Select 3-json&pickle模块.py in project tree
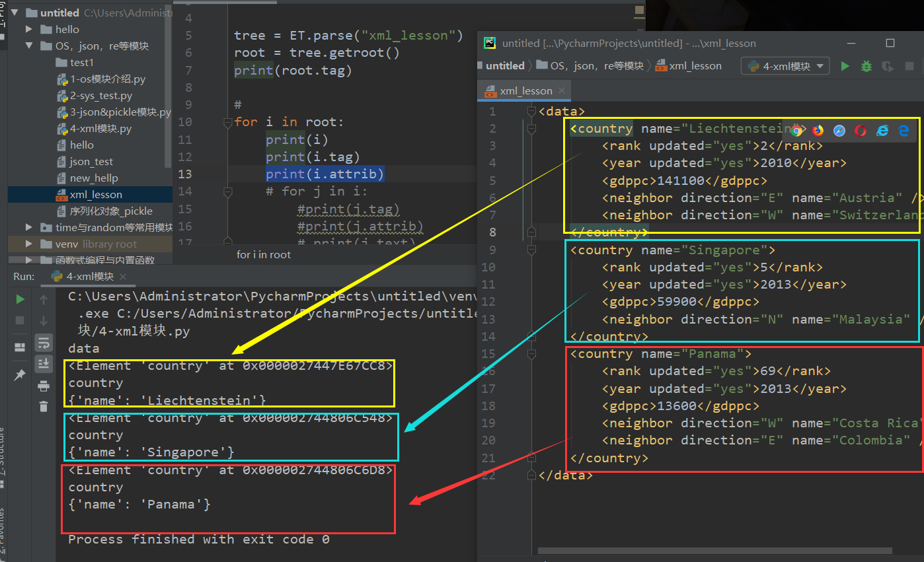Image resolution: width=924 pixels, height=562 pixels. click(x=113, y=112)
